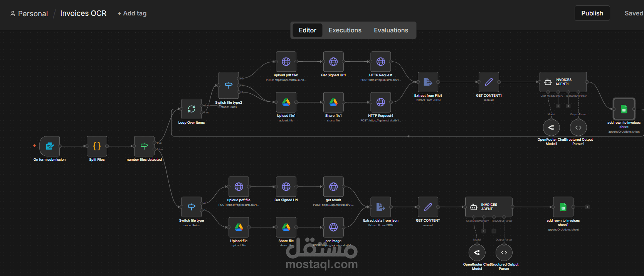
Task: Select the HTTP Request node
Action: (381, 62)
